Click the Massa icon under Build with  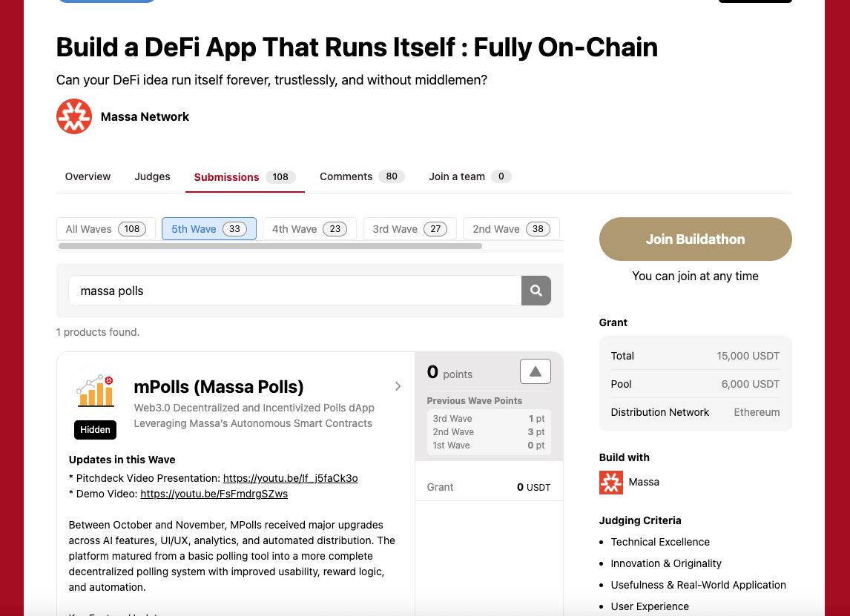point(611,482)
